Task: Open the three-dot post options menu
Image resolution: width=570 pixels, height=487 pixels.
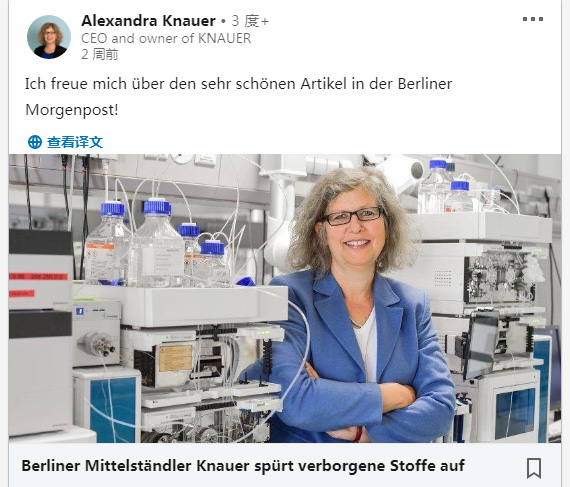Action: [533, 19]
